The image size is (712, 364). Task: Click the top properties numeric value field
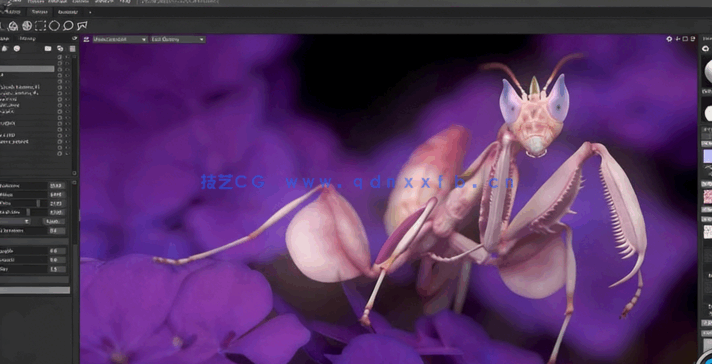point(57,186)
